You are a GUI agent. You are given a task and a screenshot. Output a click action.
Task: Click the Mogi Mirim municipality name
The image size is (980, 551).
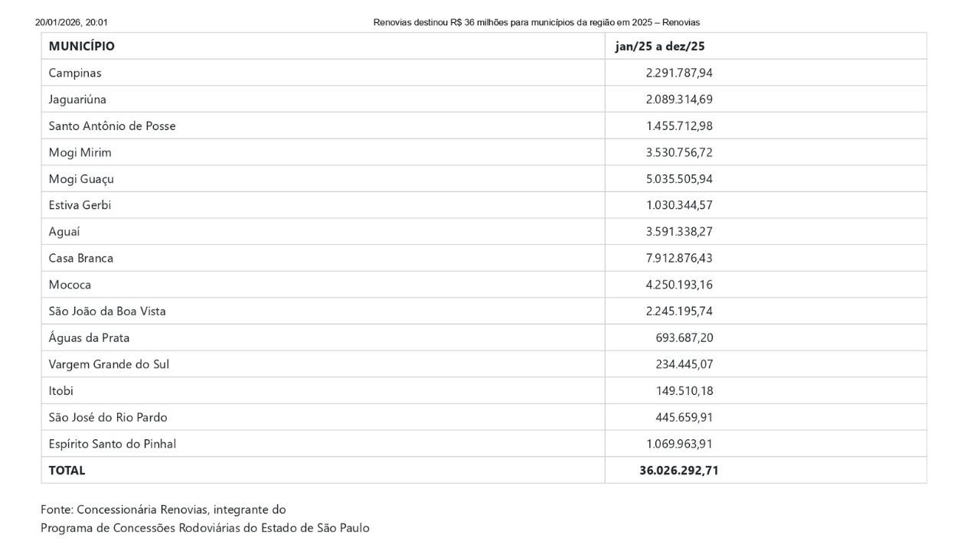coord(80,152)
